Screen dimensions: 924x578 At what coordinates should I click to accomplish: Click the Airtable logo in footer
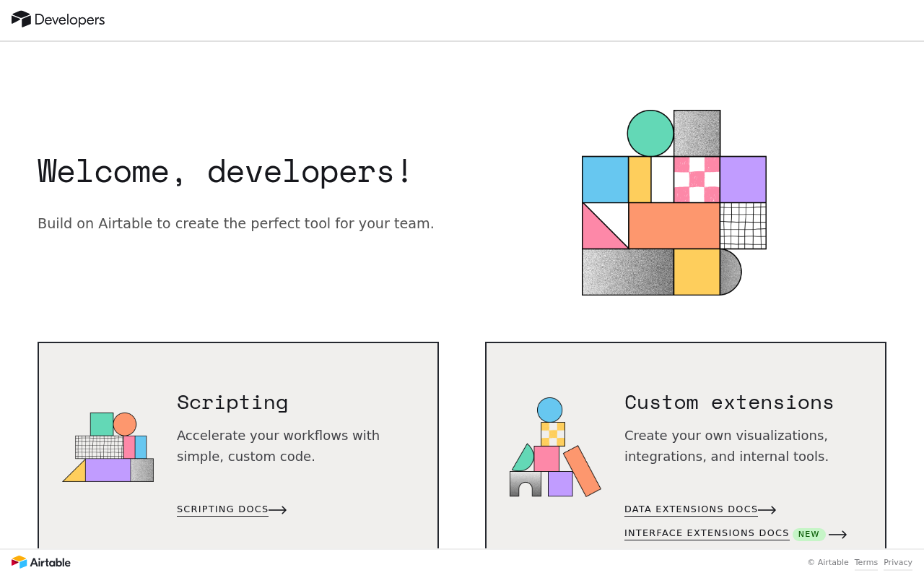pyautogui.click(x=41, y=562)
